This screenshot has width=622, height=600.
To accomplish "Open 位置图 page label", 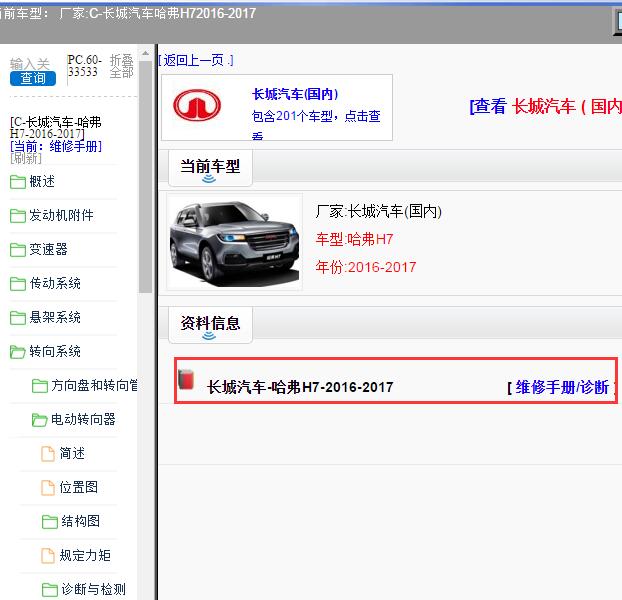I will tap(79, 487).
